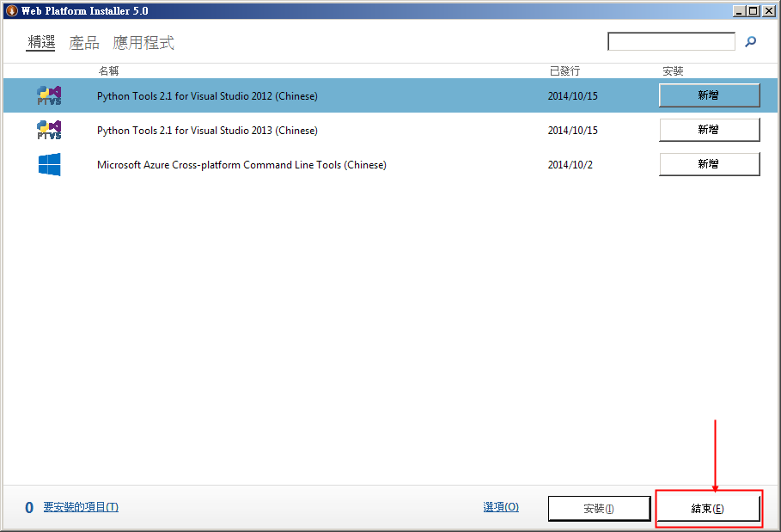781x532 pixels.
Task: Maximize the Web Platform Installer window
Action: (754, 10)
